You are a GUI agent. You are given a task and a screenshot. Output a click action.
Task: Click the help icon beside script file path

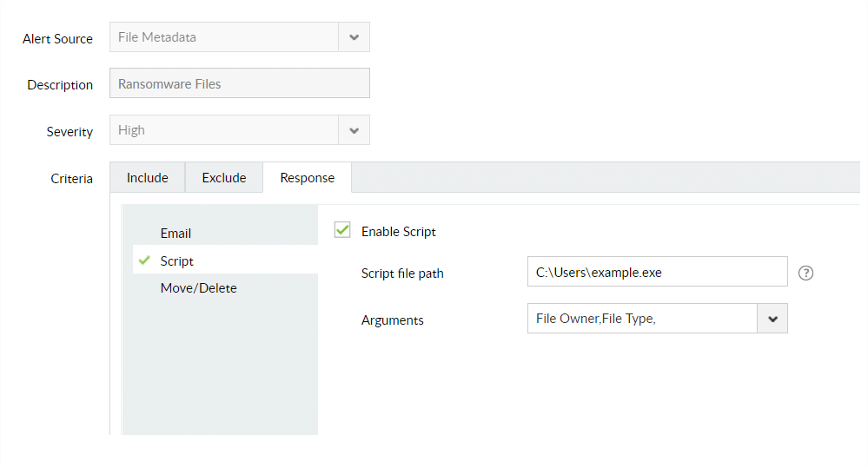pos(805,273)
